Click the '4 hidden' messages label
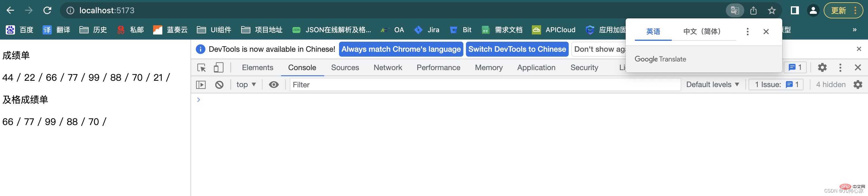 [831, 85]
